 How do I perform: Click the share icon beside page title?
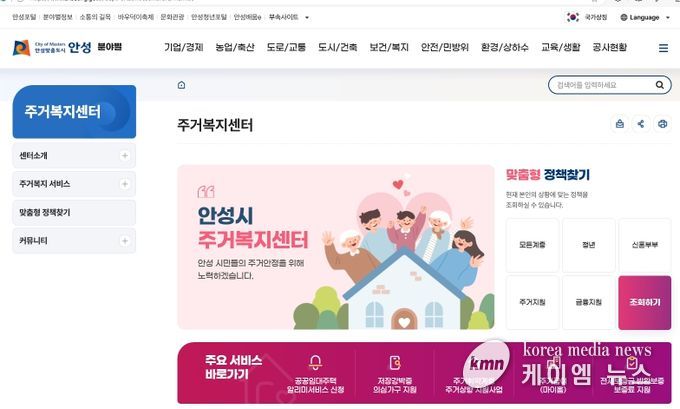(x=641, y=124)
